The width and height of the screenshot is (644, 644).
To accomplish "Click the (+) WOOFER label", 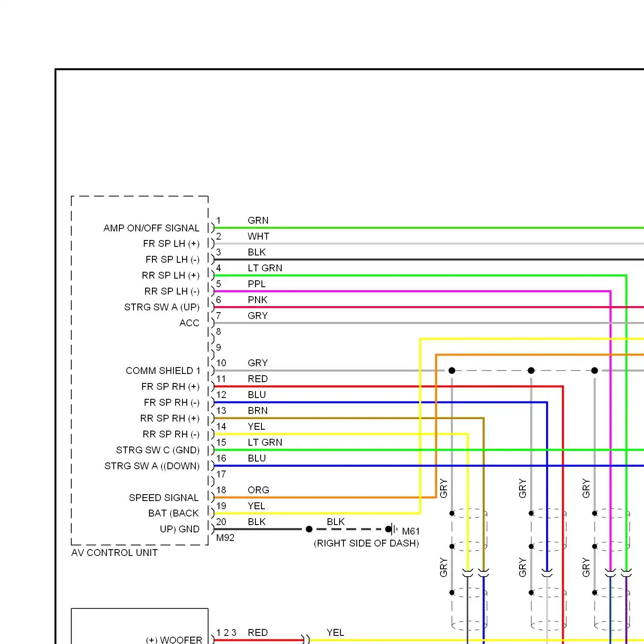I will click(x=174, y=640).
